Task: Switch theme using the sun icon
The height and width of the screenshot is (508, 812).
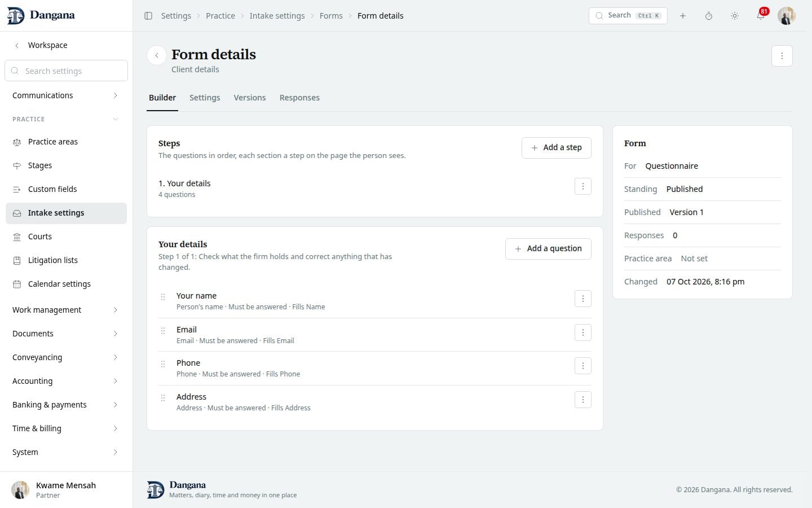Action: tap(735, 16)
